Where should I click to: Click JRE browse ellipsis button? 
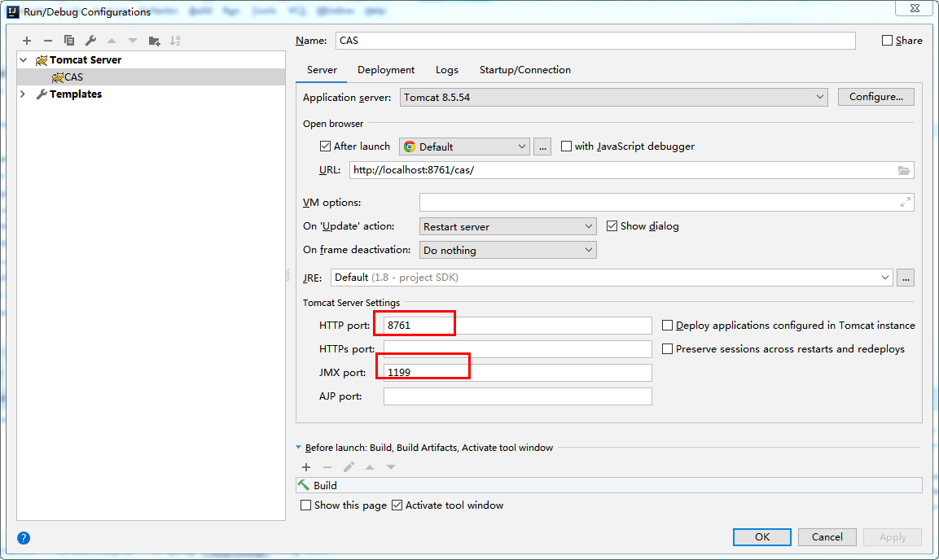coord(905,278)
